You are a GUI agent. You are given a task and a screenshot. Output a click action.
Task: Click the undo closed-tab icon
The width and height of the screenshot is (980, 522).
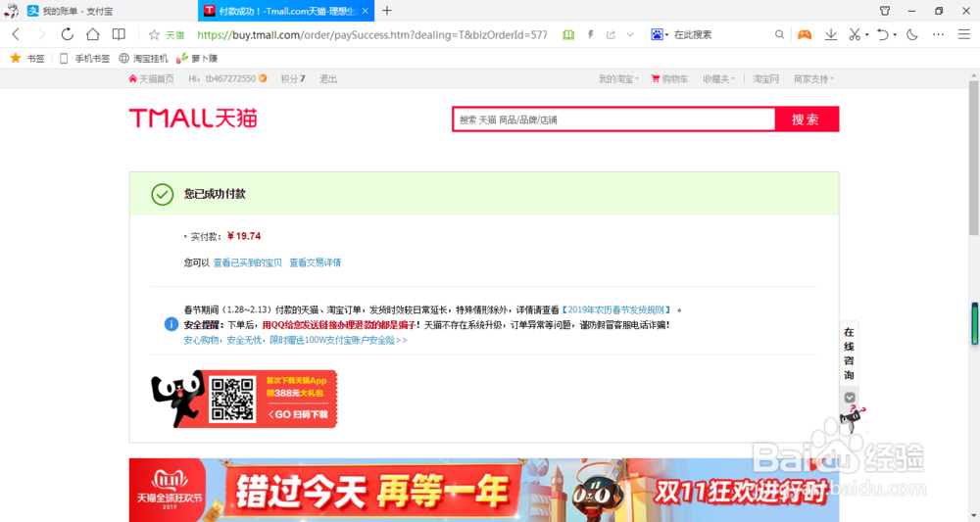(883, 35)
